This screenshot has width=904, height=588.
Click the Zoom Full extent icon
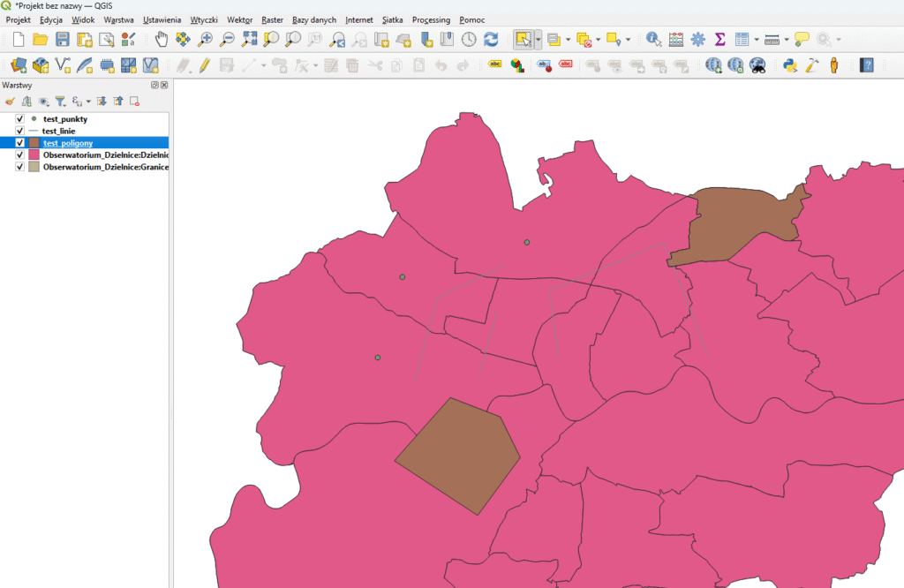[249, 39]
